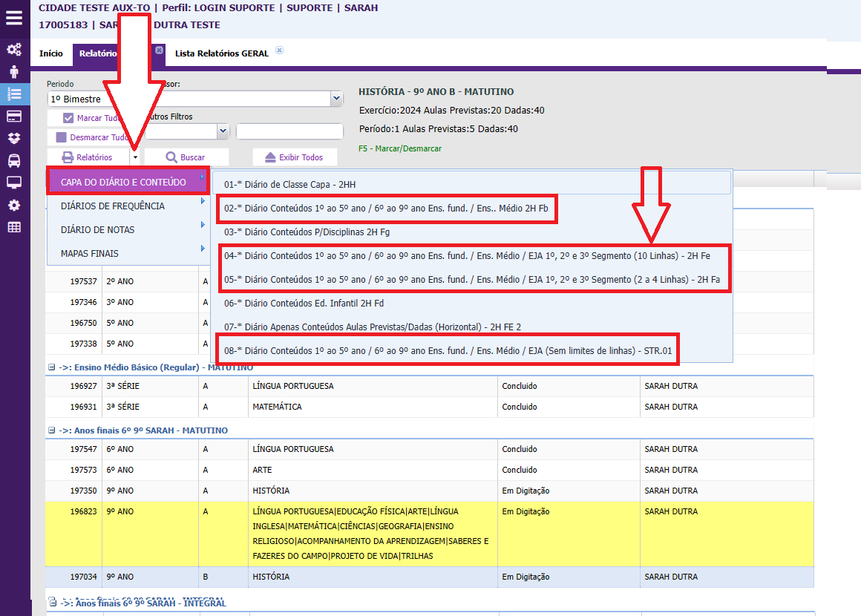The height and width of the screenshot is (616, 861).
Task: Open the Dropbox-style boxes sidebar icon
Action: coord(14,138)
